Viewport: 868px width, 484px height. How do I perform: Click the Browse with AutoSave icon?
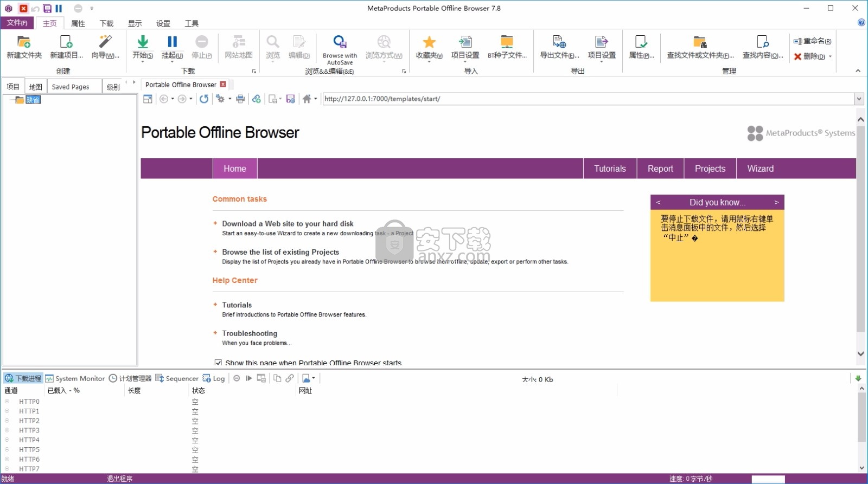[x=340, y=42]
